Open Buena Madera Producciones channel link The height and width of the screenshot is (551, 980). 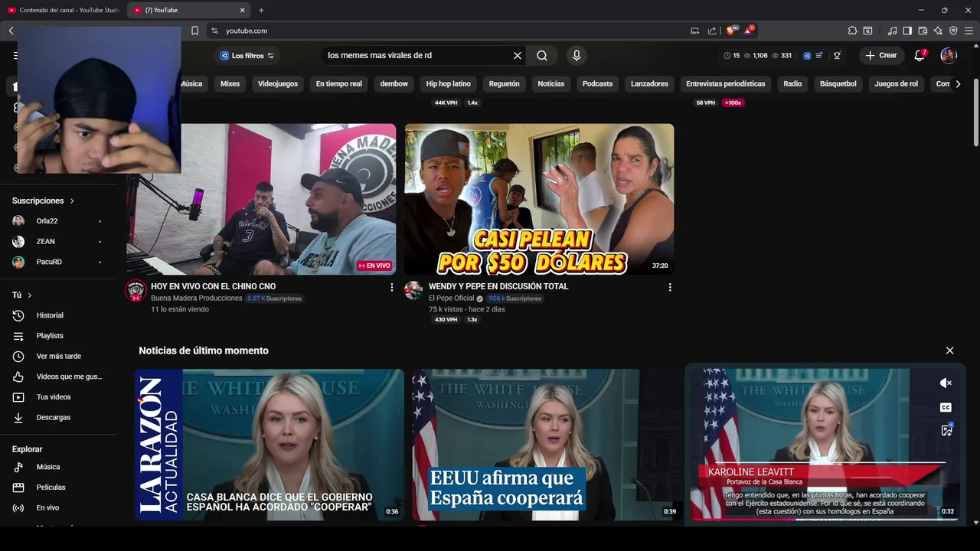pyautogui.click(x=197, y=298)
